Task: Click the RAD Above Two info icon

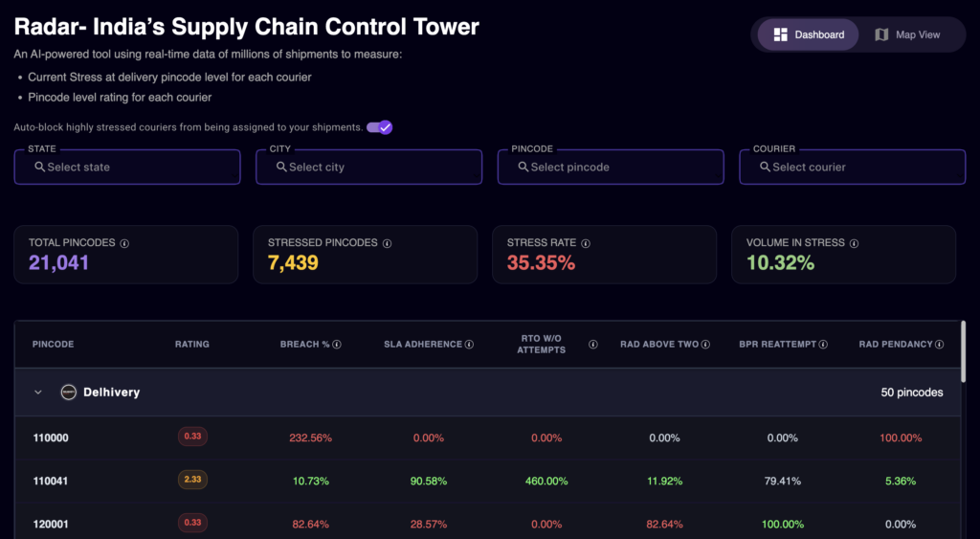Action: (707, 345)
